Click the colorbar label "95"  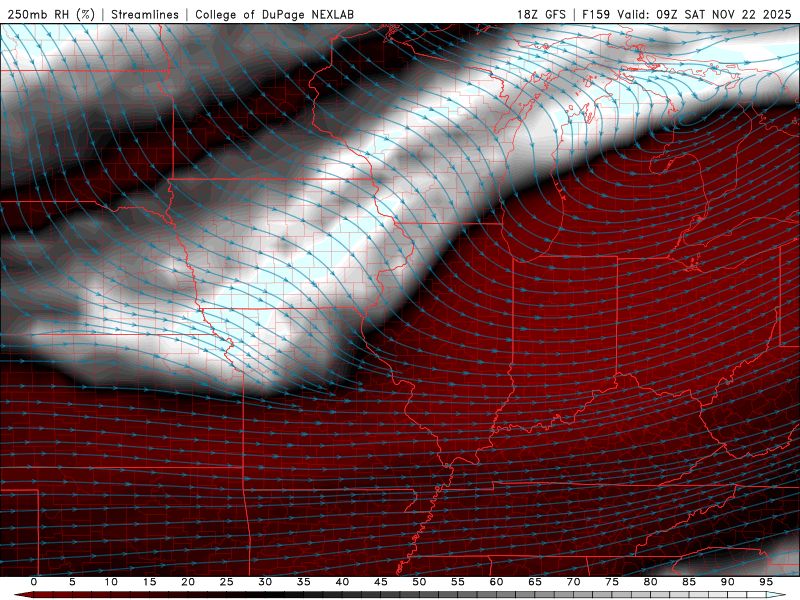(766, 582)
